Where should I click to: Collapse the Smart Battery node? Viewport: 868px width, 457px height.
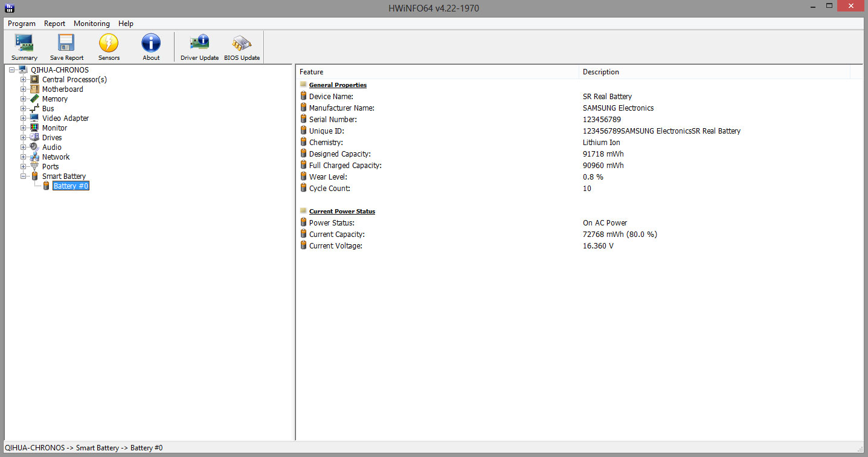click(24, 177)
